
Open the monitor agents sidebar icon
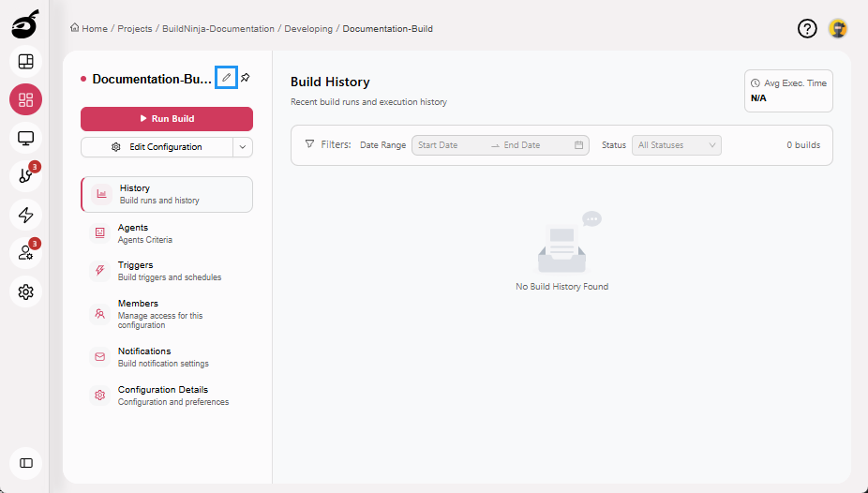pyautogui.click(x=25, y=138)
